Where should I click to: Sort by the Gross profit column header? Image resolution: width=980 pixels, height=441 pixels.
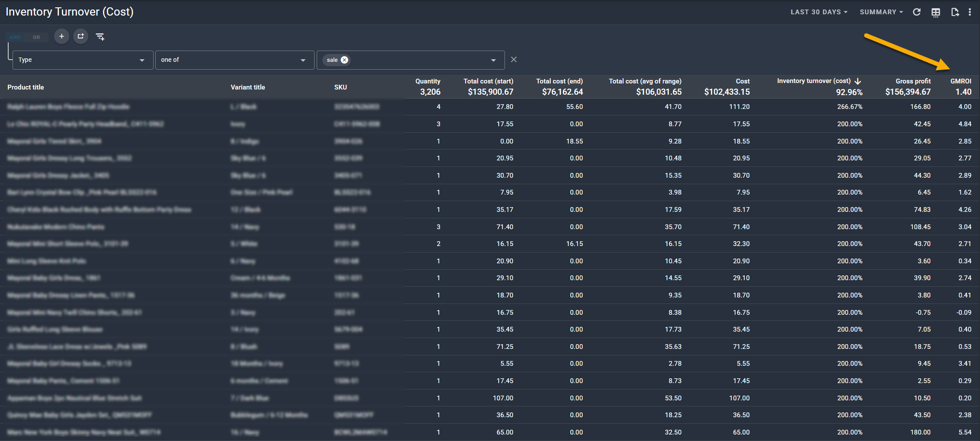click(913, 81)
